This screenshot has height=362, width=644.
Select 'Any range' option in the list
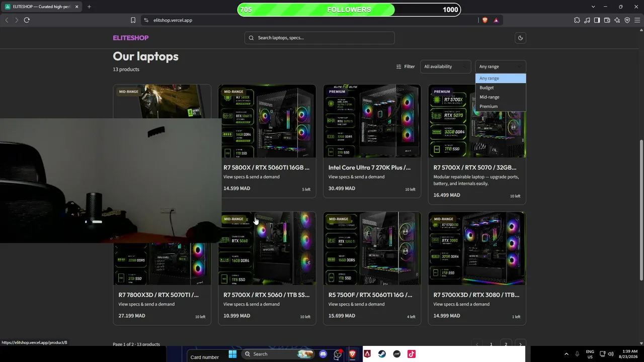pyautogui.click(x=501, y=78)
